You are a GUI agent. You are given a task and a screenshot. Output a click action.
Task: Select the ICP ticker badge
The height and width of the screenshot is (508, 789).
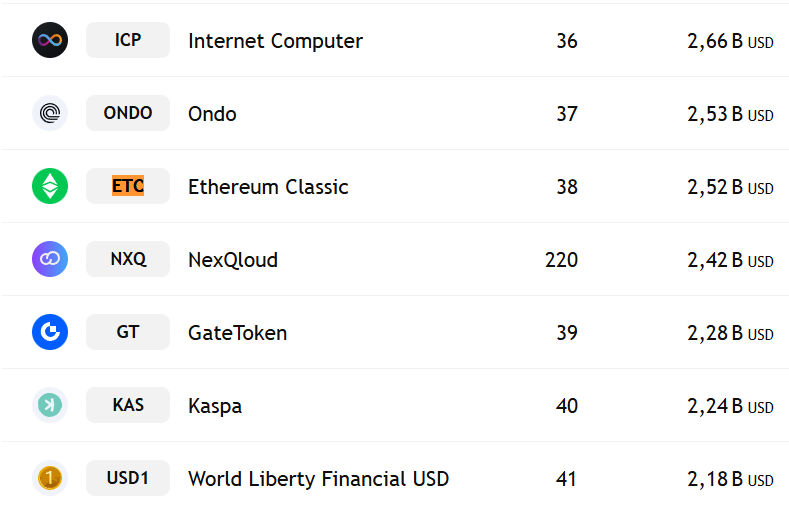click(x=128, y=40)
